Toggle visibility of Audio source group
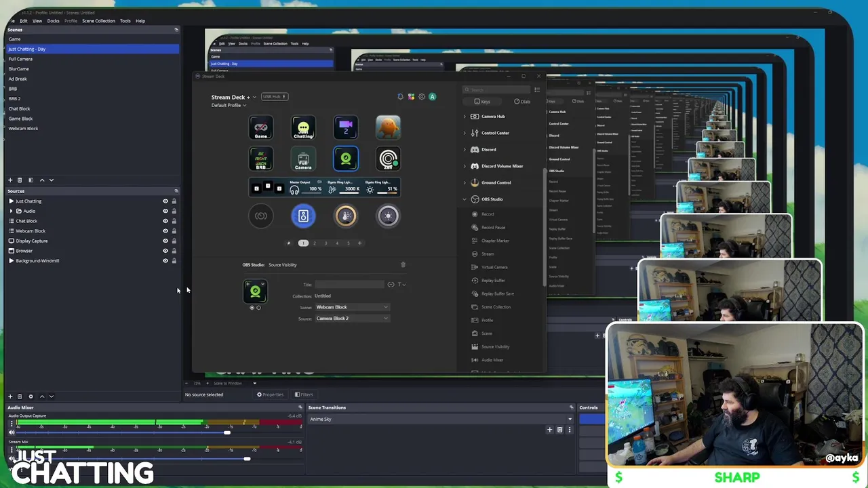Screen dimensions: 868x488 165,211
